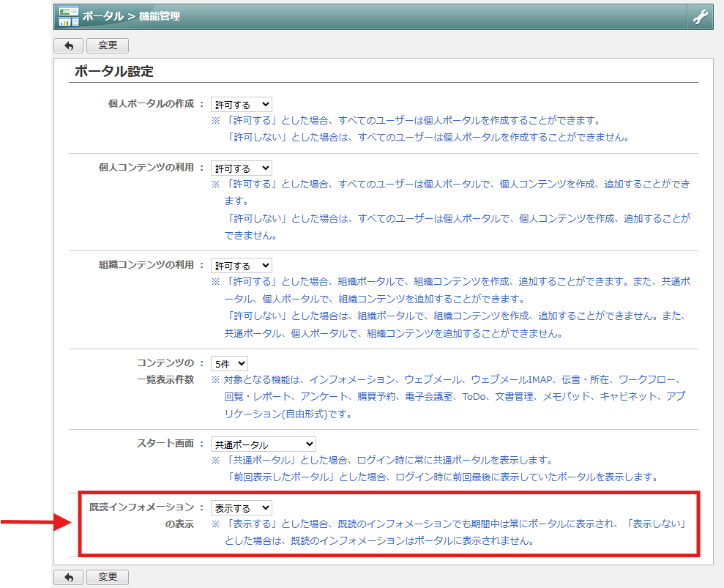724x588 pixels.
Task: Click the 組織コンテンツの利用 label
Action: tap(146, 264)
